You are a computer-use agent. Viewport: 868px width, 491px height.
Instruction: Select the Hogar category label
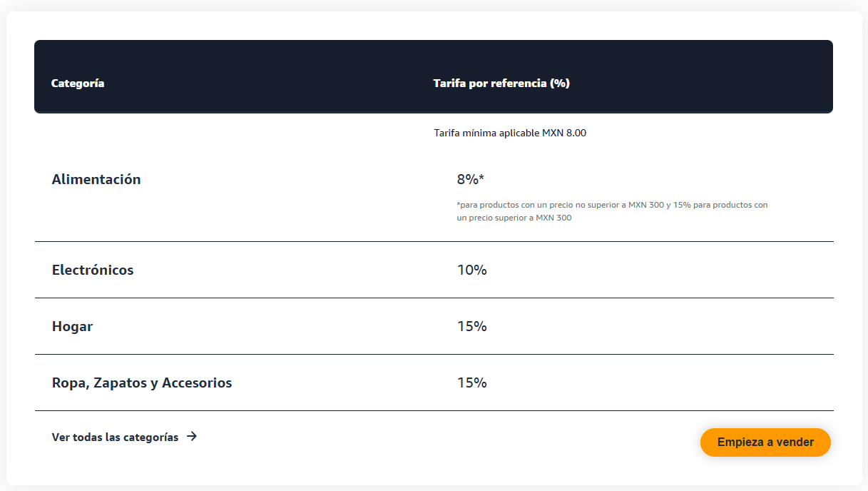point(73,327)
